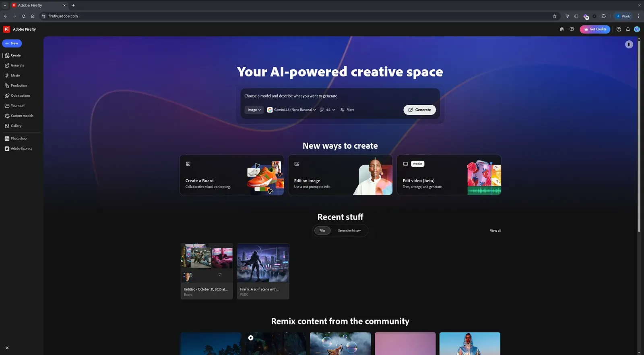Click the Adobe Firefly logo icon
Image resolution: width=644 pixels, height=355 pixels.
(x=6, y=29)
